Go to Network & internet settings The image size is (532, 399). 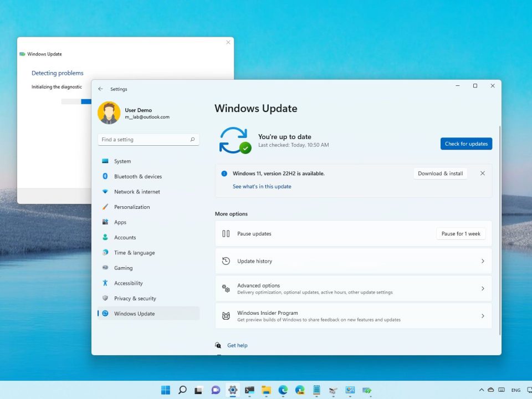click(137, 192)
